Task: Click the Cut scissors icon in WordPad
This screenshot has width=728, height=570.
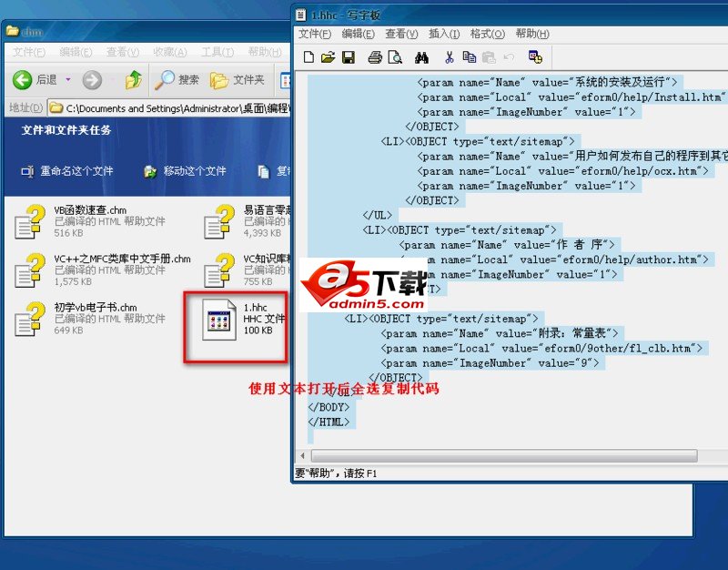Action: pos(450,56)
